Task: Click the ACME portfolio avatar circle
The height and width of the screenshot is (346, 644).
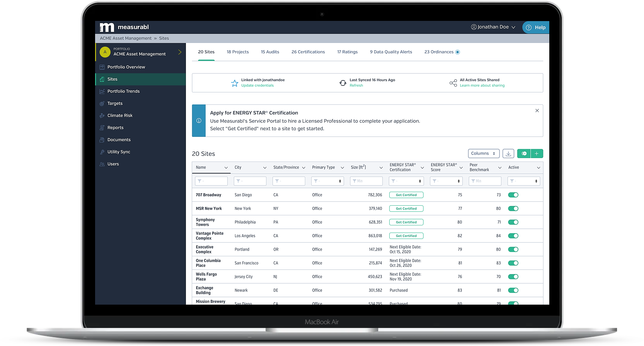Action: tap(105, 52)
